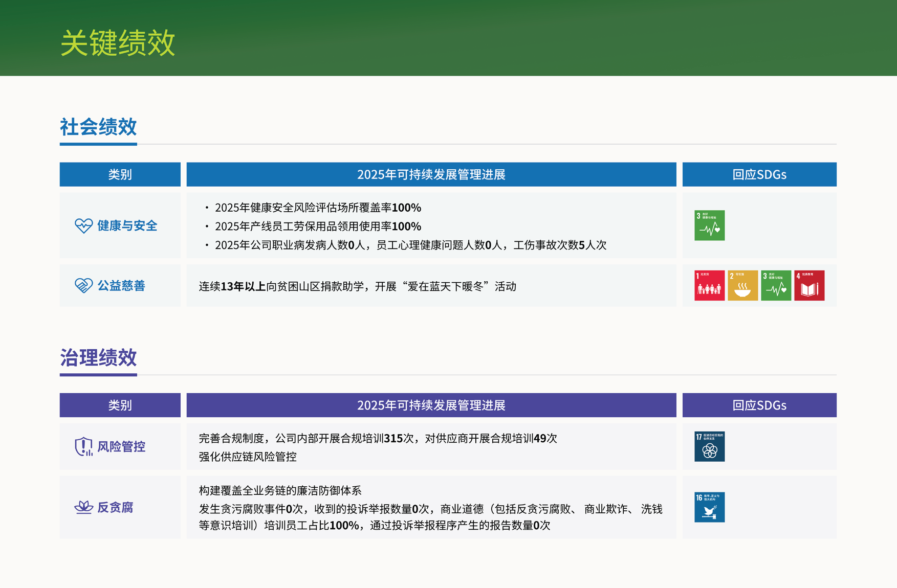The width and height of the screenshot is (897, 588).
Task: Click the shield icon beside 风险管控
Action: pyautogui.click(x=83, y=446)
